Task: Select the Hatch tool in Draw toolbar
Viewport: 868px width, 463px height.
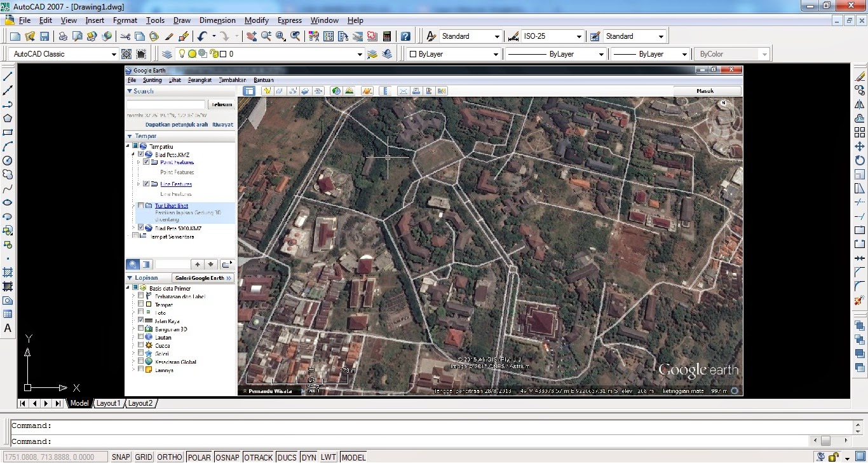Action: 8,272
